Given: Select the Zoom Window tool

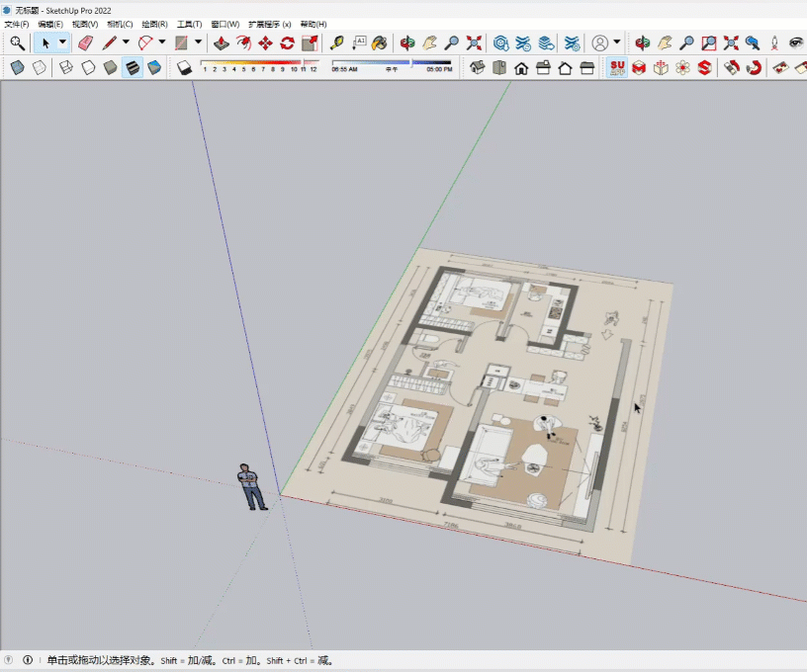Looking at the screenshot, I should (x=709, y=43).
